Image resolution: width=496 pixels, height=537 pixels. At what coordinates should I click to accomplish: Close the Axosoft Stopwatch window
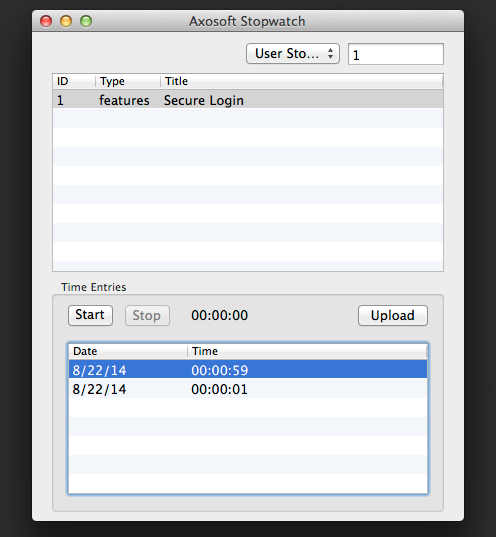(46, 21)
